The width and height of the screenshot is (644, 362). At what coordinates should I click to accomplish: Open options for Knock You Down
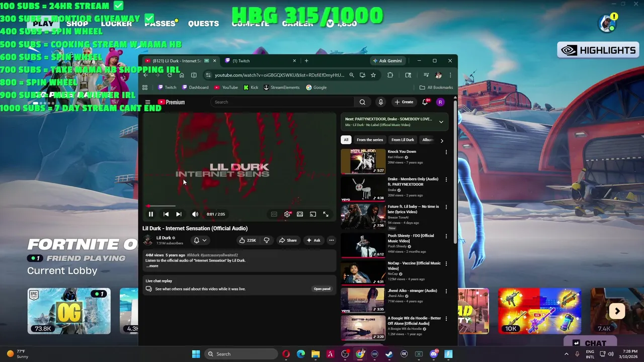(446, 152)
